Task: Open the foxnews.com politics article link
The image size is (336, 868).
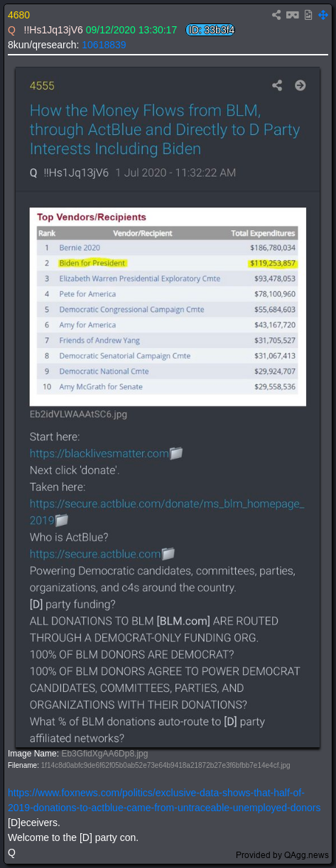Action: point(164,799)
